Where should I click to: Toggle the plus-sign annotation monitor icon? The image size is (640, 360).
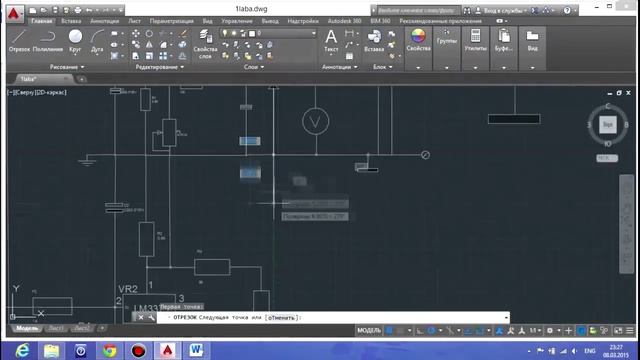569,330
